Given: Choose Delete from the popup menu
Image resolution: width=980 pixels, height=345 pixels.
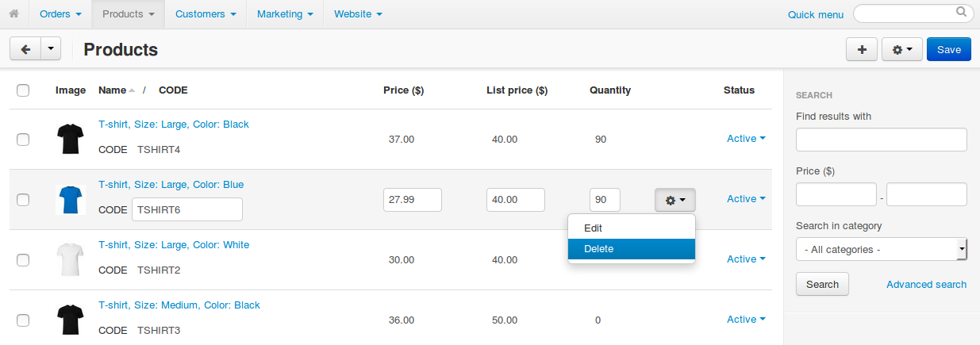Looking at the screenshot, I should (632, 248).
